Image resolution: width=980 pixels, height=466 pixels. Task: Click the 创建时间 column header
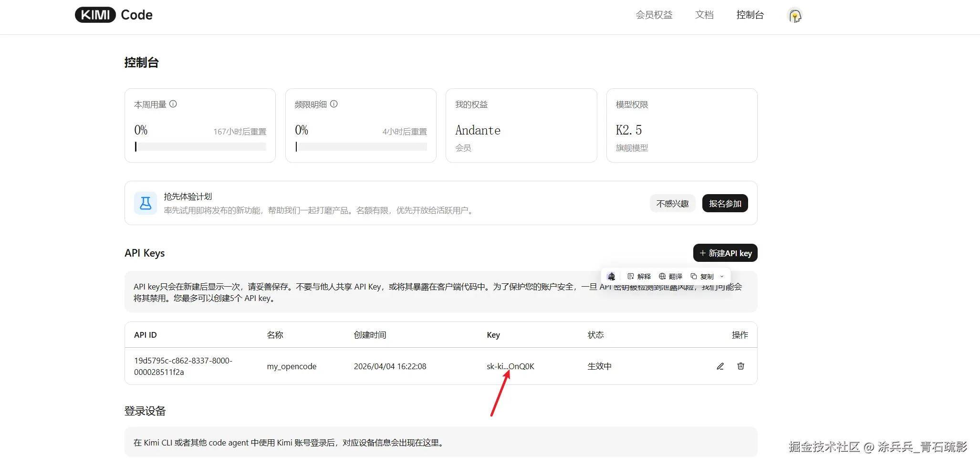point(370,335)
